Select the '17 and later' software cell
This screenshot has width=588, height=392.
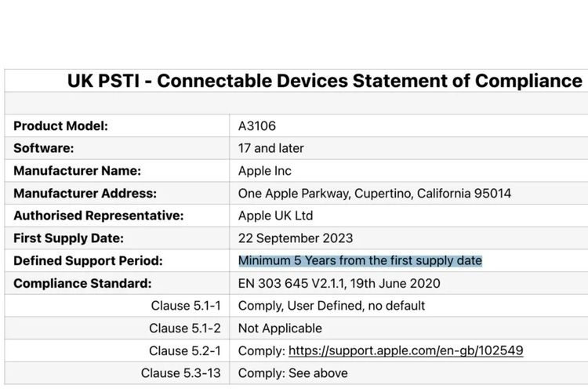coord(270,148)
